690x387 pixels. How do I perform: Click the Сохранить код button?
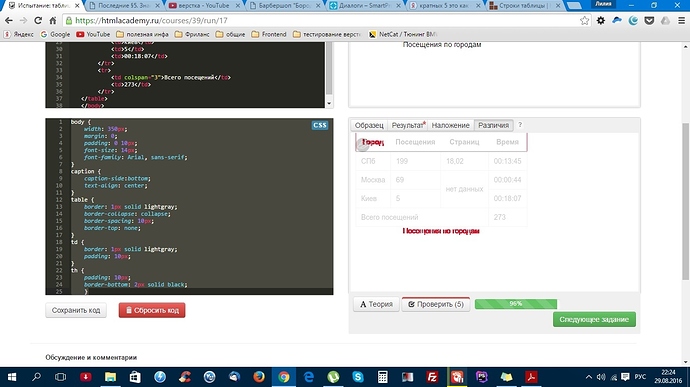76,310
